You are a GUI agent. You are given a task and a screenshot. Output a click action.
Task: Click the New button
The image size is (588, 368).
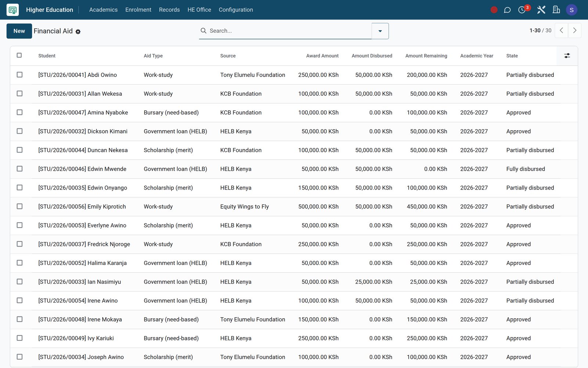(19, 31)
